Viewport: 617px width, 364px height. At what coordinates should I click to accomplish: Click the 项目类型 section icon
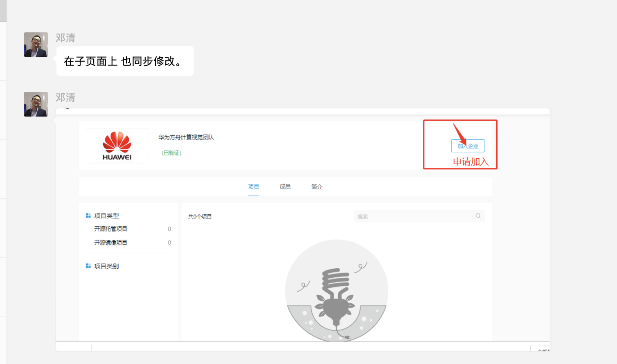tap(88, 216)
